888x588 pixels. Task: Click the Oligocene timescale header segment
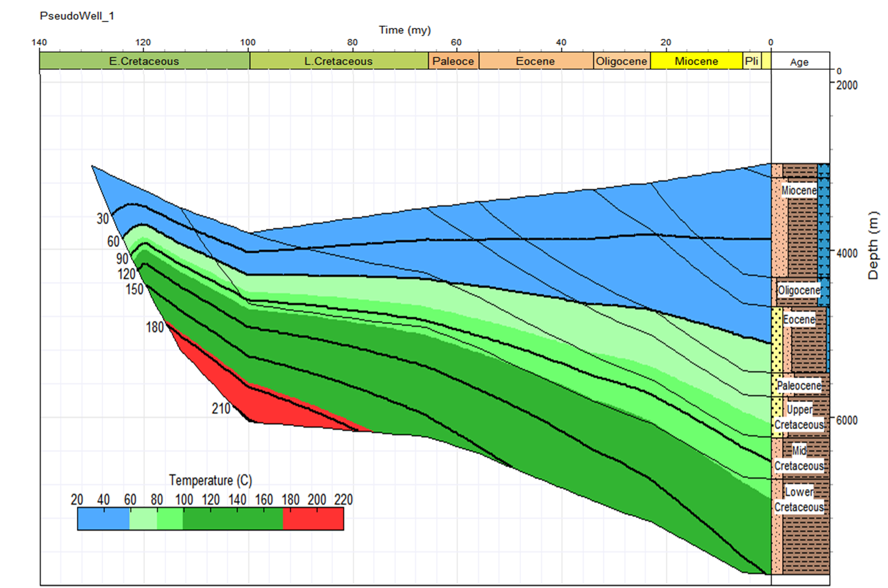[621, 61]
